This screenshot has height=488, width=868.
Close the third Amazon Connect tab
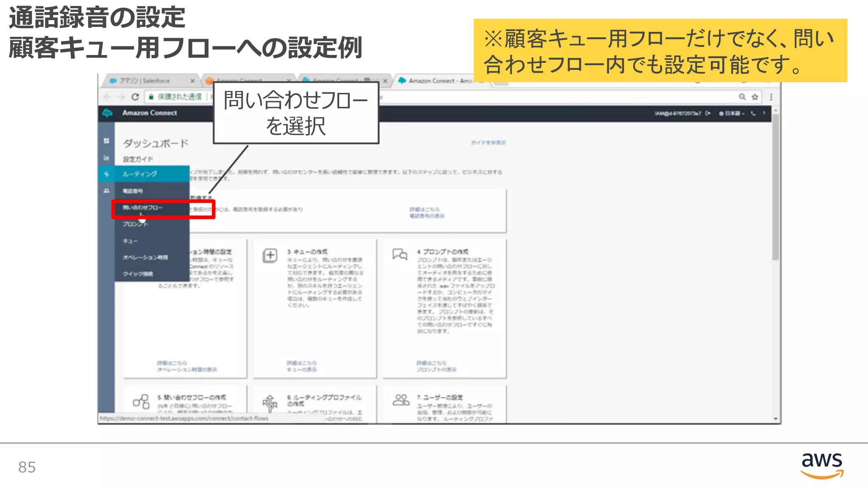[x=385, y=81]
